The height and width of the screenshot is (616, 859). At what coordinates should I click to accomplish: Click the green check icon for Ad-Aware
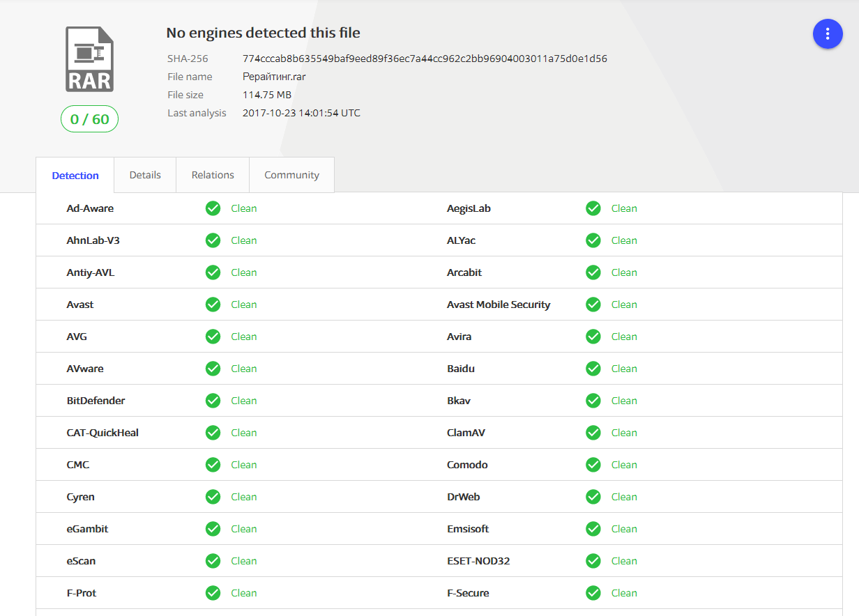pyautogui.click(x=213, y=208)
